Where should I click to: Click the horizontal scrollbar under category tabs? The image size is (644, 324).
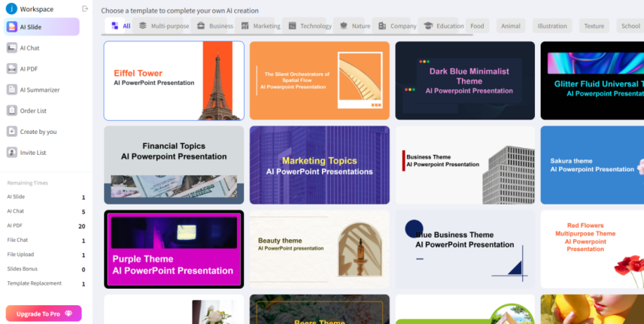287,35
